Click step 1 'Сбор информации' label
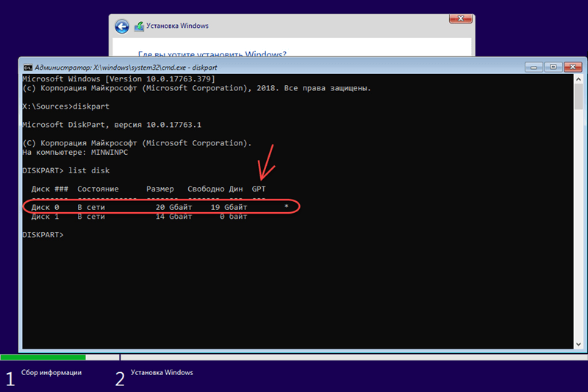Image resolution: width=588 pixels, height=392 pixels. (x=51, y=372)
